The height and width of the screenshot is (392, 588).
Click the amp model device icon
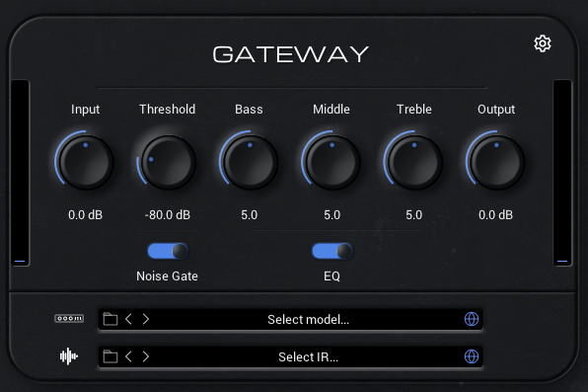69,319
